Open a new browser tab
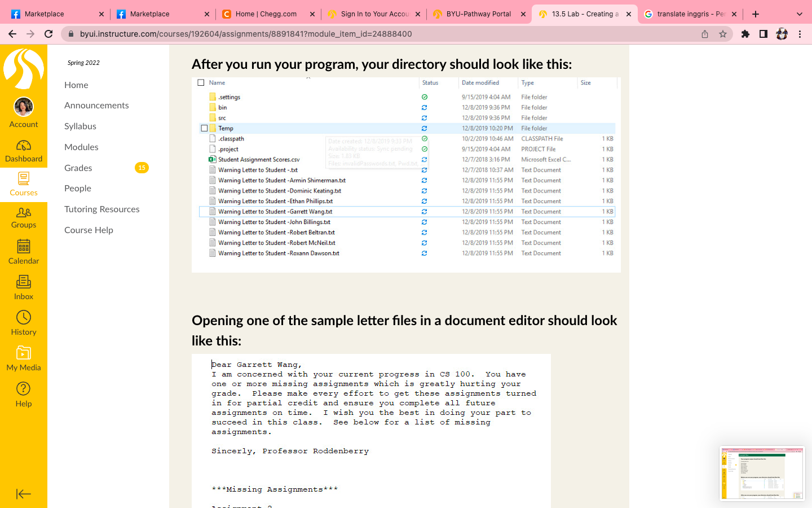The image size is (812, 508). point(756,14)
